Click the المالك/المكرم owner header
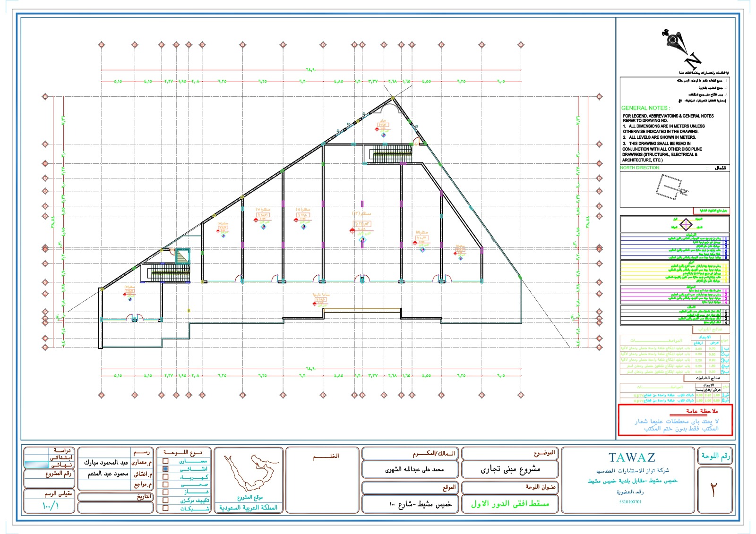This screenshot has height=534, width=756. (433, 454)
